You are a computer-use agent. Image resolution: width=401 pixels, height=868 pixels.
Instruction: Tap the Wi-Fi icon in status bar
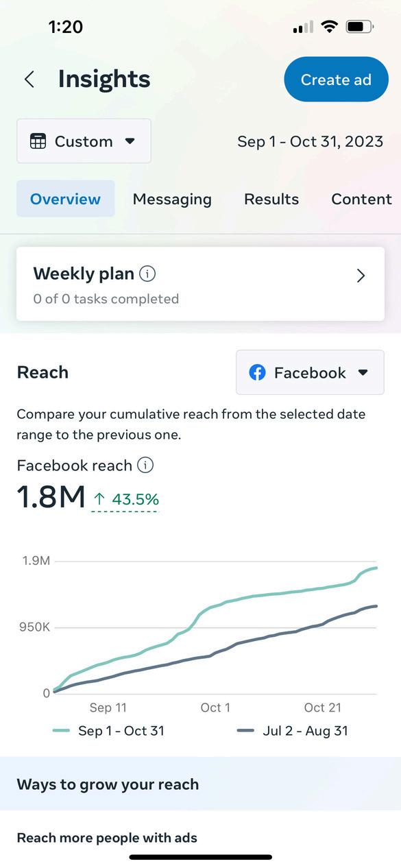(x=330, y=27)
